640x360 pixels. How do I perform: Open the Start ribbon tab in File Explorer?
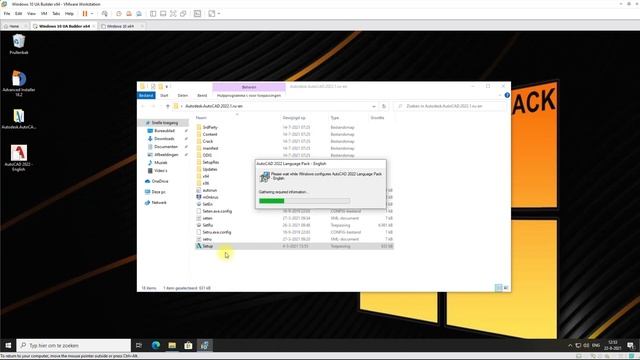click(x=164, y=96)
